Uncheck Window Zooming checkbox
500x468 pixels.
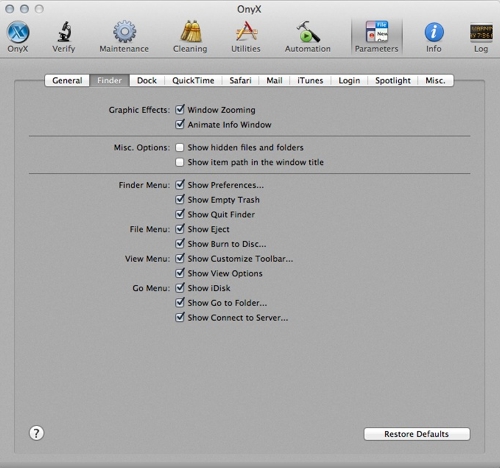(x=180, y=109)
